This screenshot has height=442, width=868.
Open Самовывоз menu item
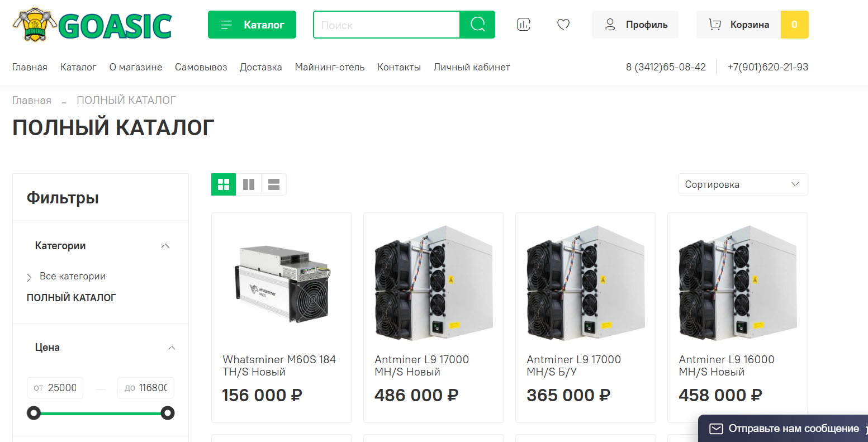201,67
